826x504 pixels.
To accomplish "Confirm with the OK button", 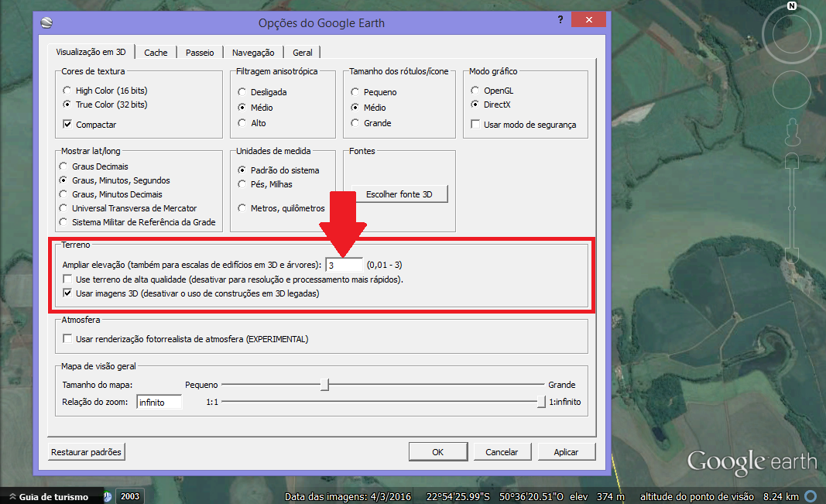I will 437,452.
